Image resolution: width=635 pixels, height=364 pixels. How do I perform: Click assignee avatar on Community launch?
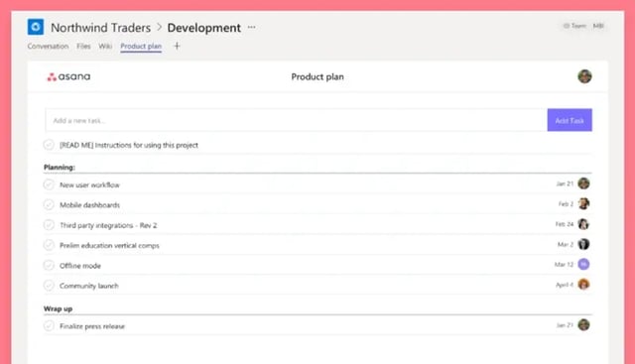pyautogui.click(x=583, y=285)
